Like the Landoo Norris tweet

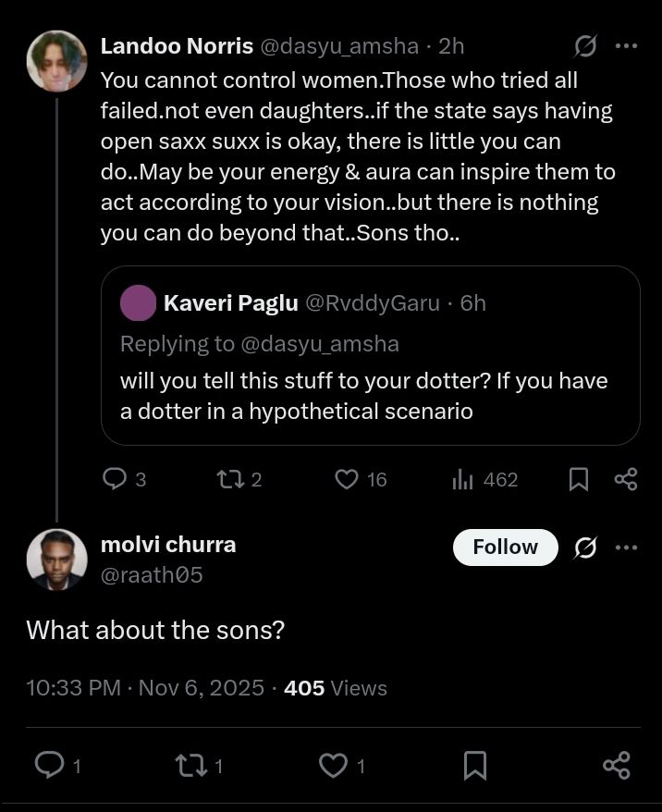347,479
